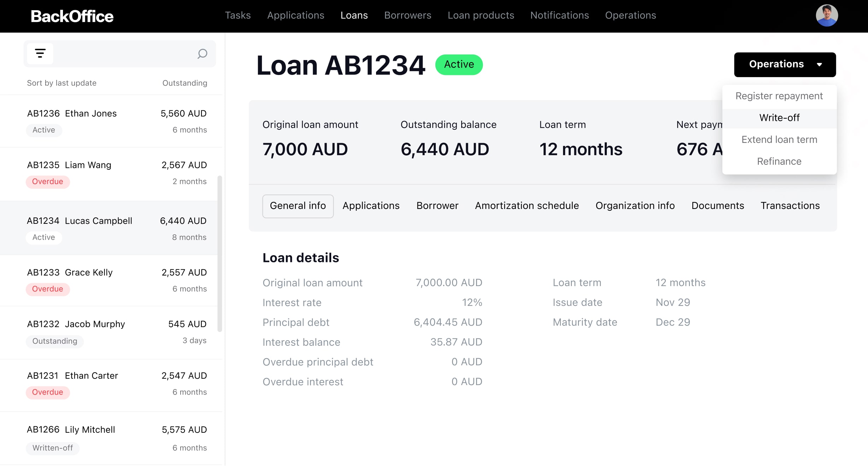Click the Overdue badge on Liam Wang

click(x=47, y=182)
